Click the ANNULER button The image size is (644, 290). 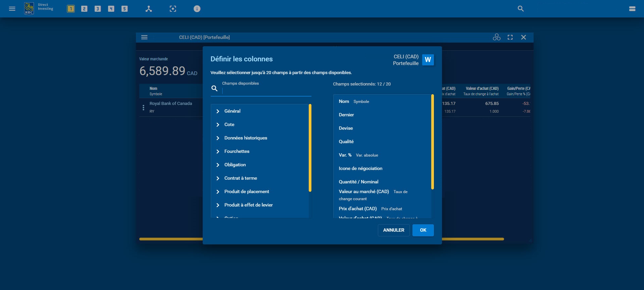pyautogui.click(x=393, y=230)
